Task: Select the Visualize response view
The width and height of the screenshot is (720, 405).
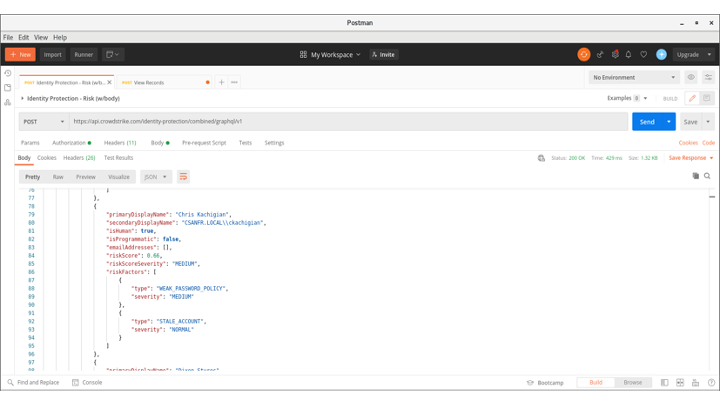Action: pos(119,177)
